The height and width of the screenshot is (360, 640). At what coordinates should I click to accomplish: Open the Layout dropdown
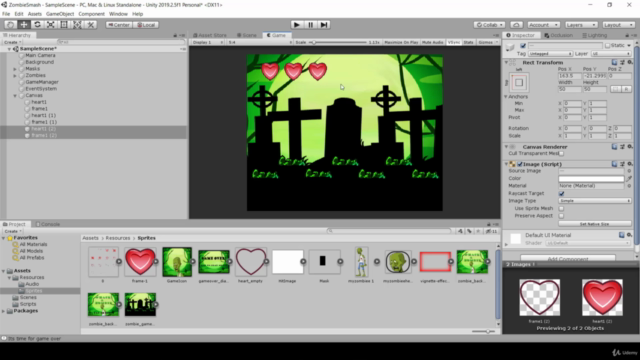point(618,25)
